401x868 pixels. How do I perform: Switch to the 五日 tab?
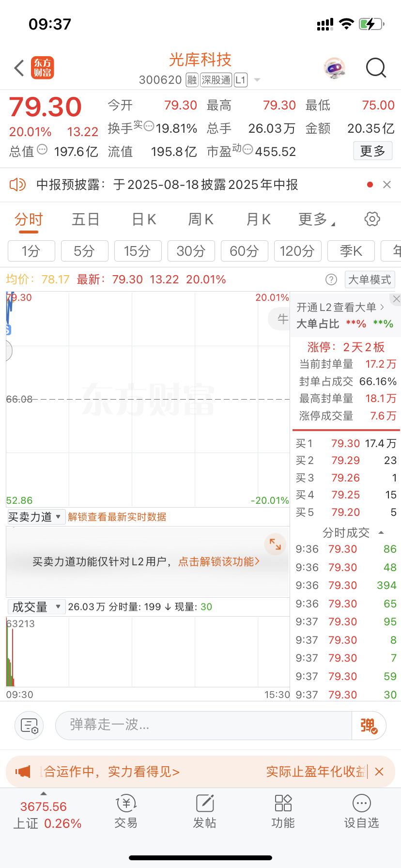86,220
